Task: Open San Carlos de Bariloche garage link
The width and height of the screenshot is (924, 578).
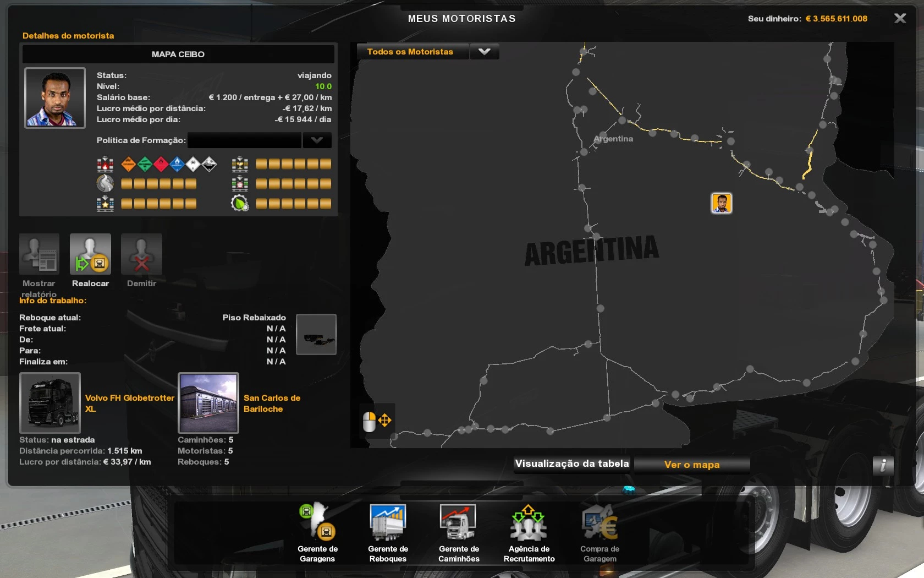Action: (x=272, y=403)
